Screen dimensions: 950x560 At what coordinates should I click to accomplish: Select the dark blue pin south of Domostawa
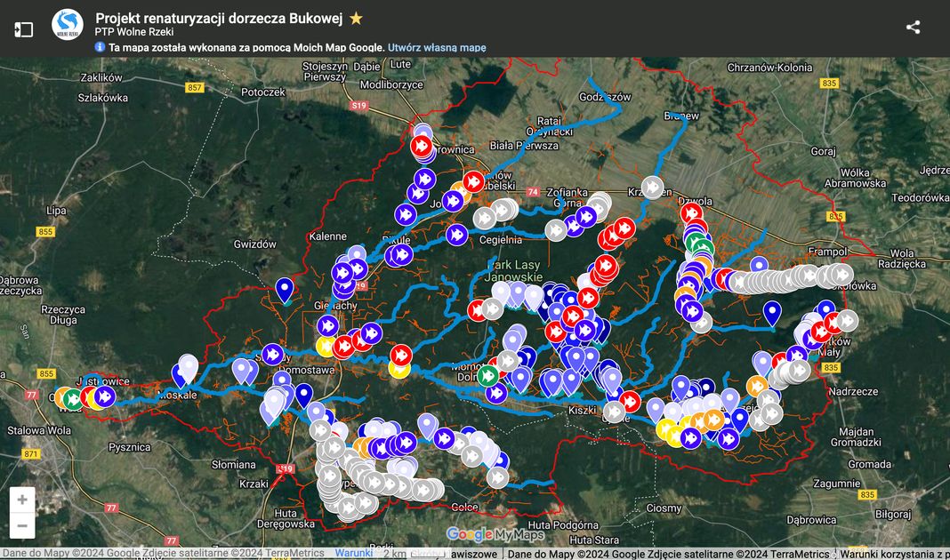tap(304, 395)
